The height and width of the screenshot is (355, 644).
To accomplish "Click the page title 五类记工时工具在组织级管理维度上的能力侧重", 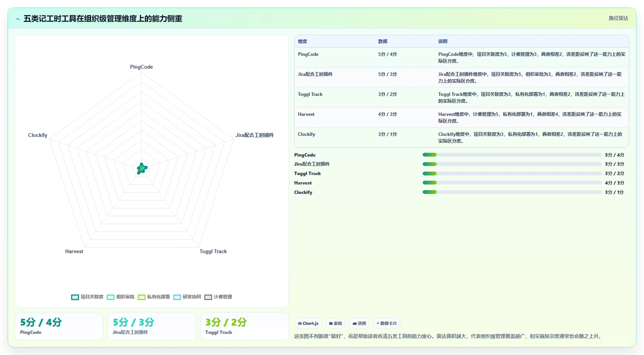I will pos(103,18).
